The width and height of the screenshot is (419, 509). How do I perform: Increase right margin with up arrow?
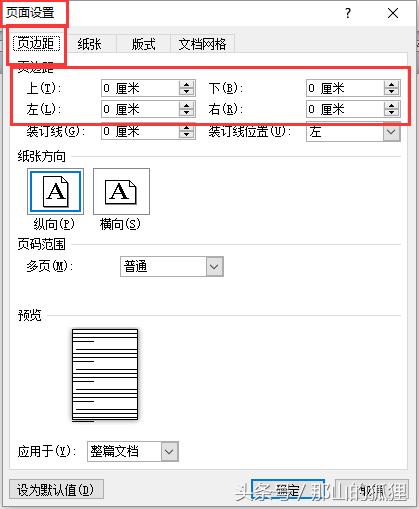coord(392,105)
